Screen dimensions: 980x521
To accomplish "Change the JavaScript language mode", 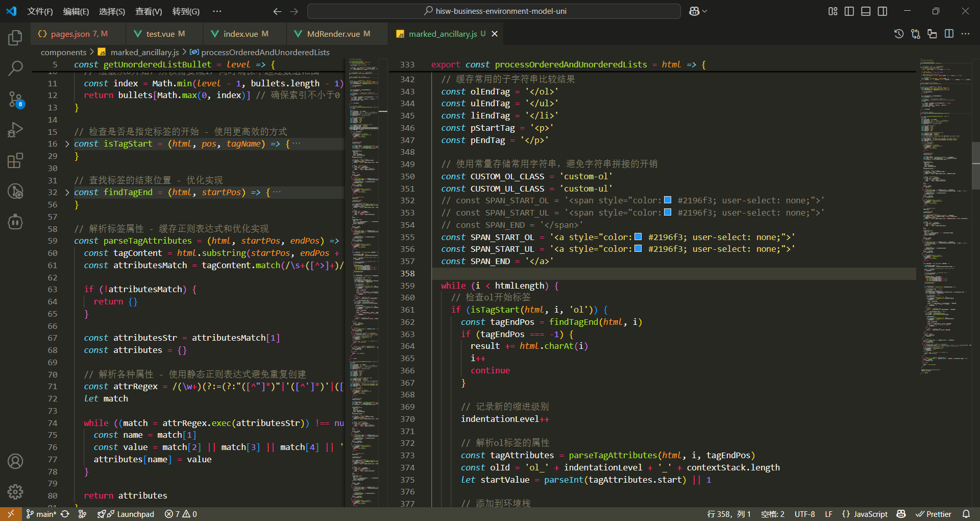I will [x=870, y=514].
